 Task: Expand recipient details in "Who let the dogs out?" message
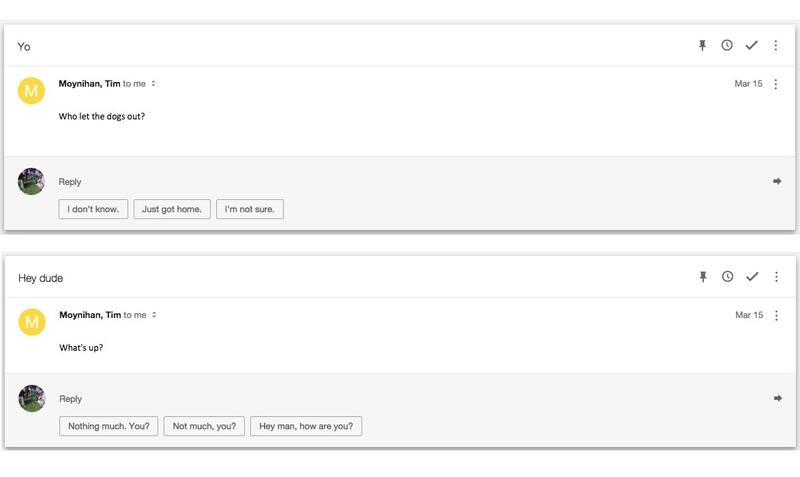tap(154, 84)
